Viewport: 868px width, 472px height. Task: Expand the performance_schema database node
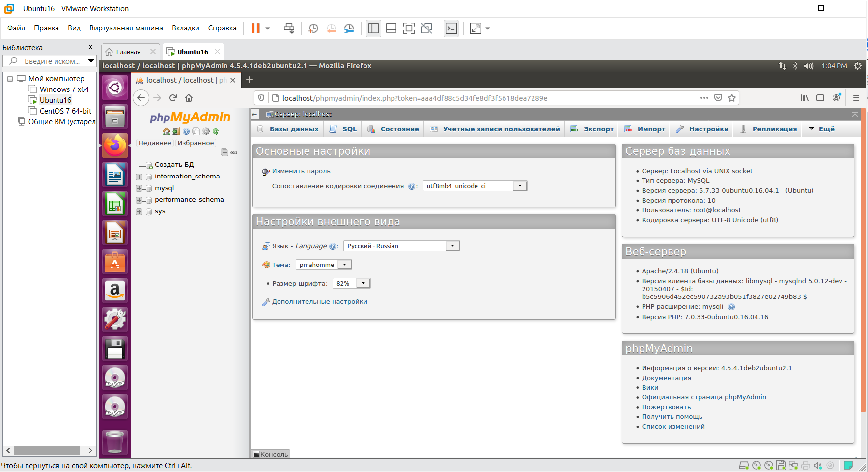click(x=139, y=200)
